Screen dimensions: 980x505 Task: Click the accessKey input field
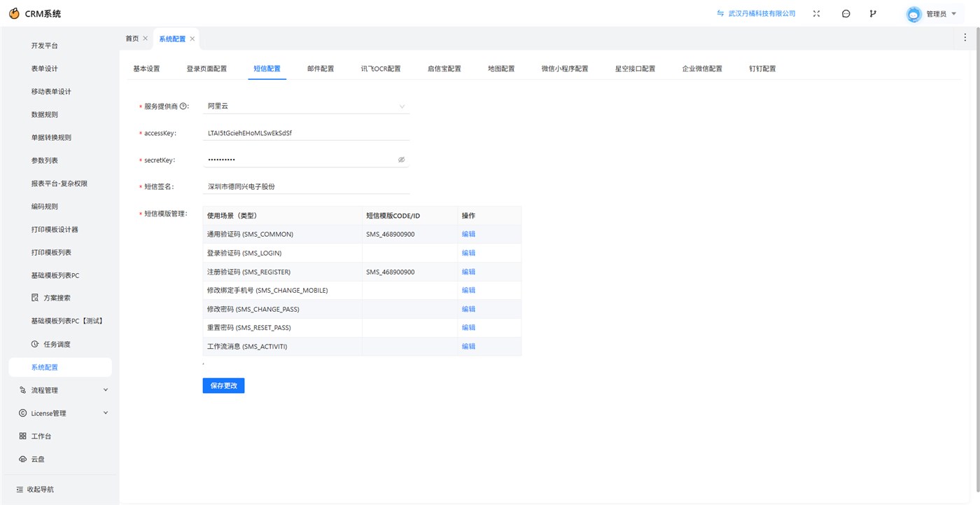pyautogui.click(x=306, y=132)
